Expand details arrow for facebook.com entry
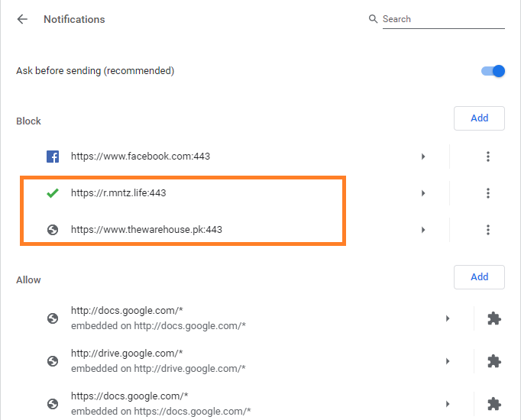Image resolution: width=521 pixels, height=420 pixels. click(x=423, y=157)
